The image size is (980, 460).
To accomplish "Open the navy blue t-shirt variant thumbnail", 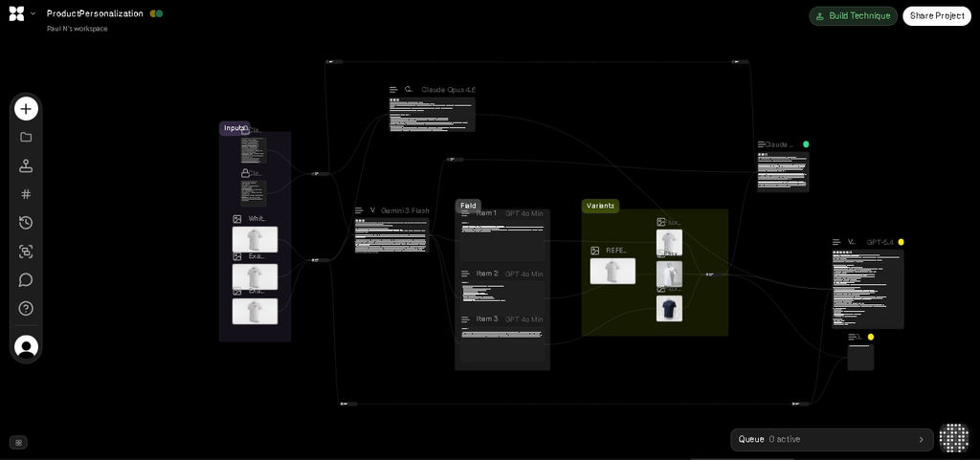I will pyautogui.click(x=669, y=308).
